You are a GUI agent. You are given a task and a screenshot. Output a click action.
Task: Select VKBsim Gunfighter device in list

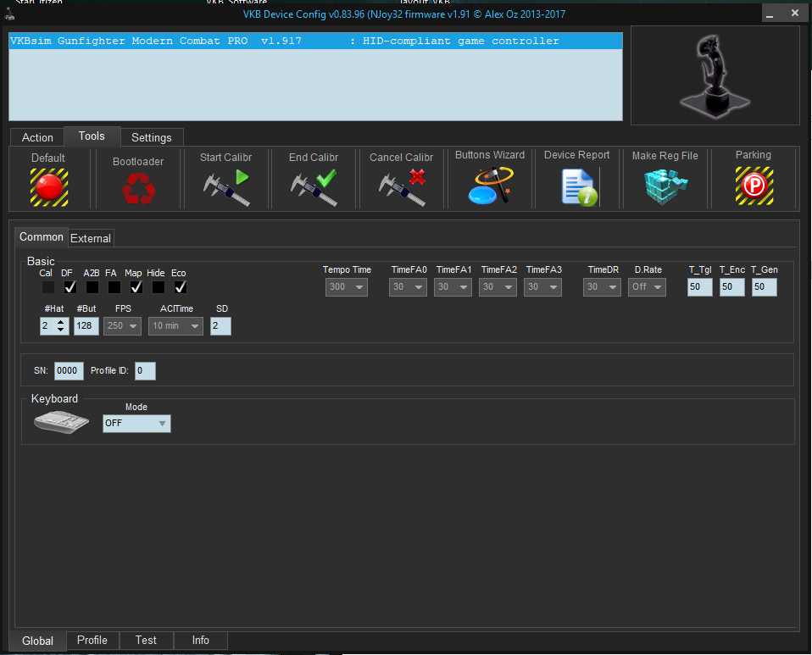click(315, 41)
